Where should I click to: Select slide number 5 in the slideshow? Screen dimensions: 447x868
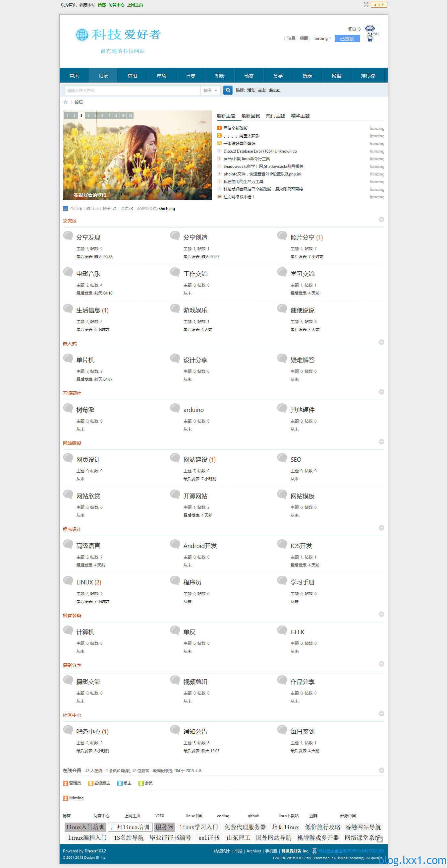95,115
